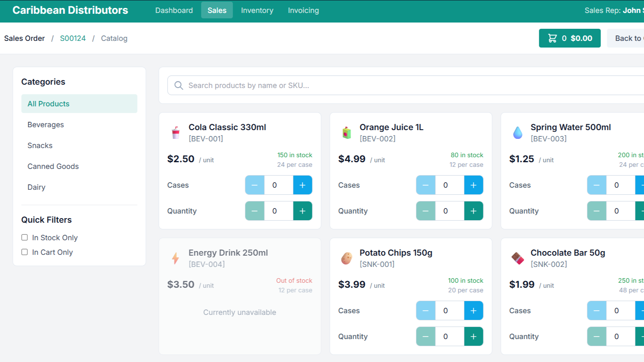The height and width of the screenshot is (362, 644).
Task: Open sales order S00124 from breadcrumb
Action: pos(73,38)
